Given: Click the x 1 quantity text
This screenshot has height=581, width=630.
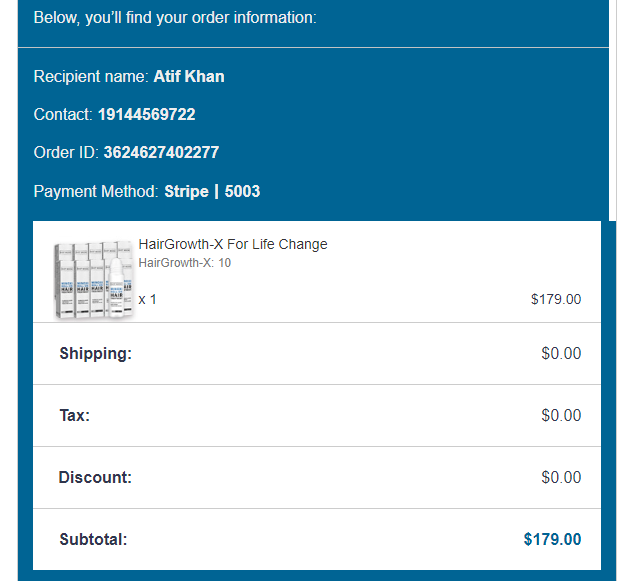Looking at the screenshot, I should click(147, 299).
